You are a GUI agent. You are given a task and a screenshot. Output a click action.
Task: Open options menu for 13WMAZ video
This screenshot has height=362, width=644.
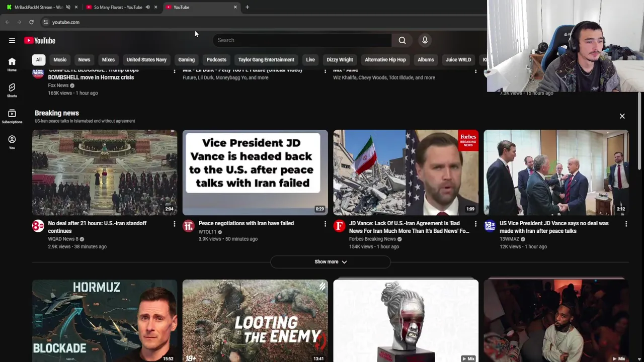tap(626, 224)
